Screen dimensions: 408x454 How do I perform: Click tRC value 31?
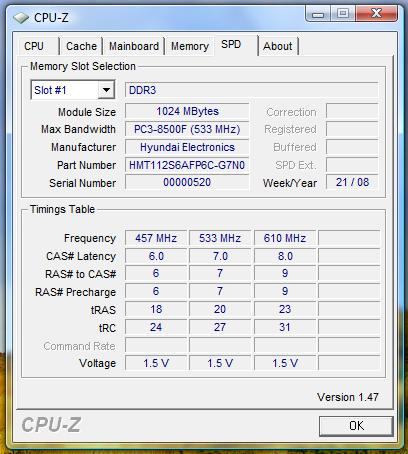tap(285, 327)
